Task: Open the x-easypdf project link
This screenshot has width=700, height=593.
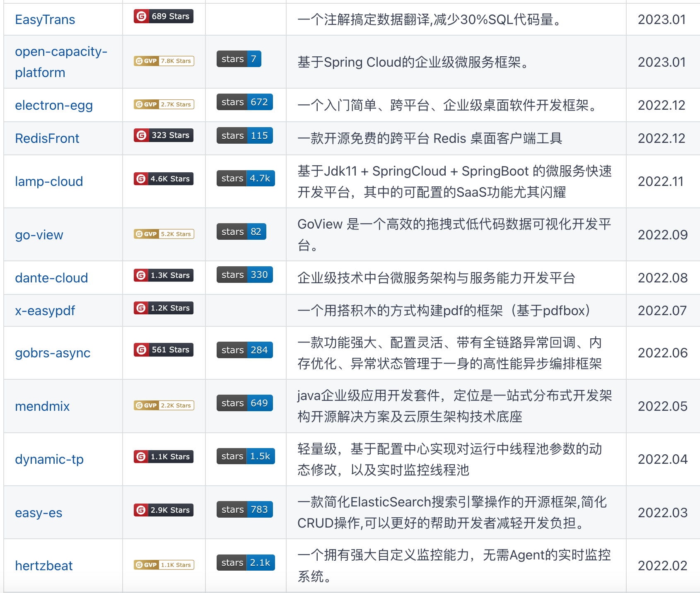Action: pyautogui.click(x=45, y=311)
